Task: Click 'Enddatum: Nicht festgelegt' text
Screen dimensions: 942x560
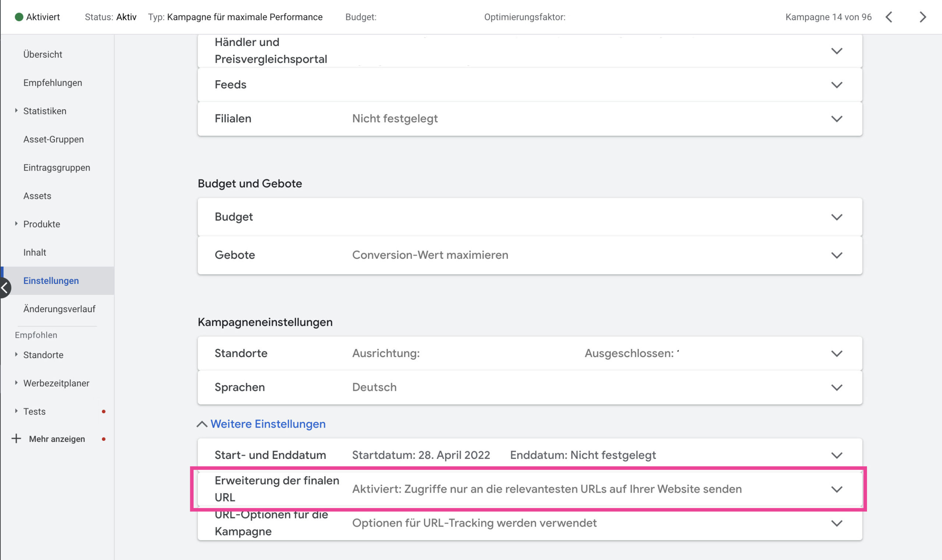Action: (583, 456)
